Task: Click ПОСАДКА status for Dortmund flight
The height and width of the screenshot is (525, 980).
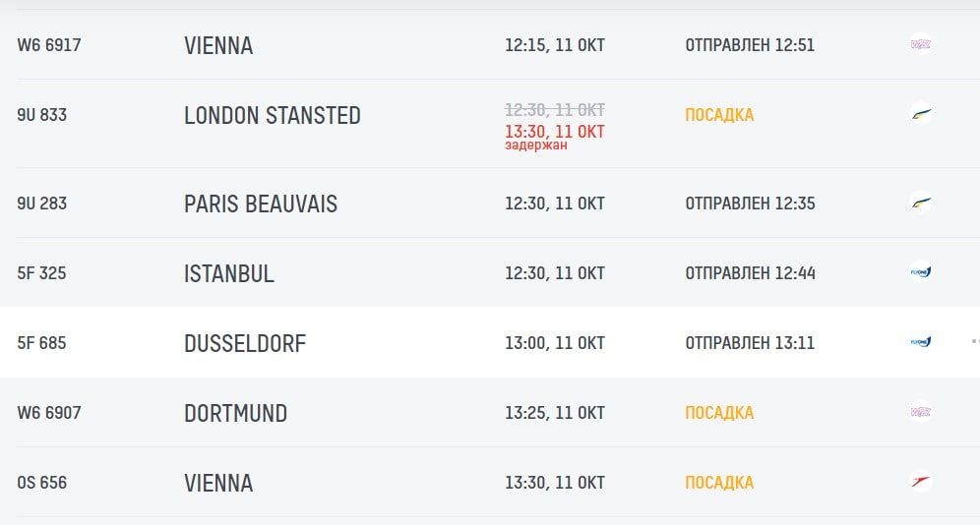Action: [x=719, y=413]
